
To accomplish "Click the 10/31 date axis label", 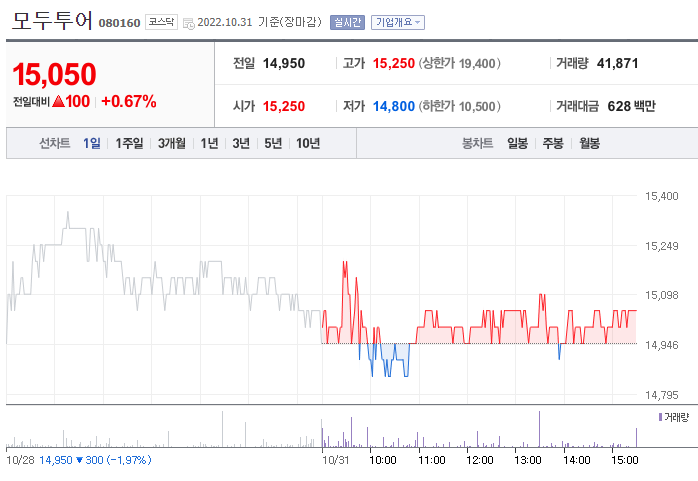I will 336,460.
